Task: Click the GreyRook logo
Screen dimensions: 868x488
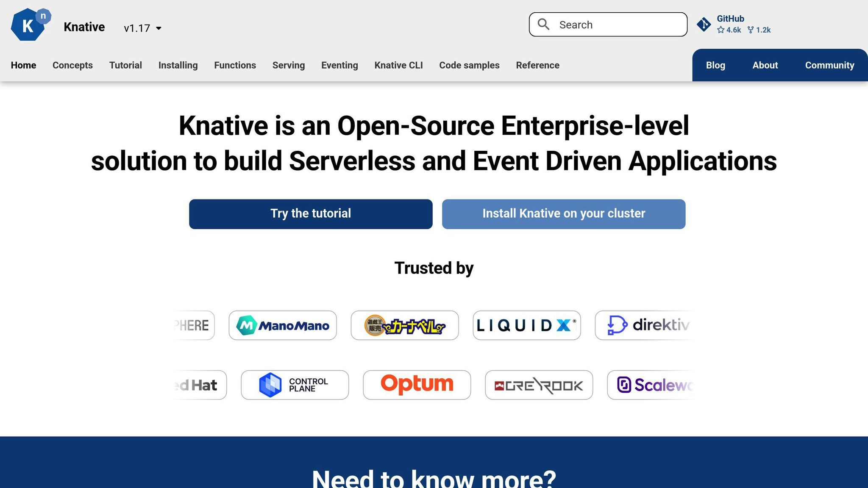Action: pyautogui.click(x=539, y=385)
